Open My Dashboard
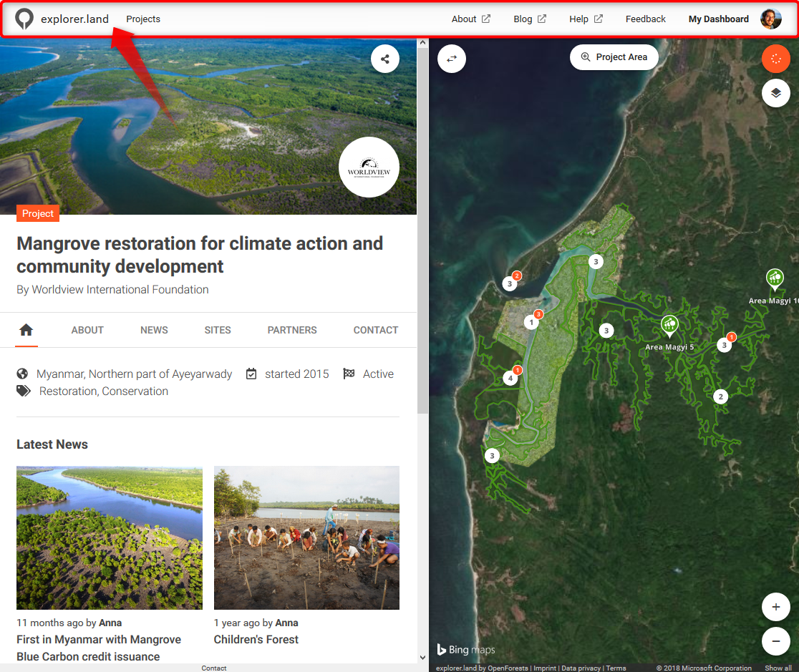Viewport: 799px width, 672px height. click(718, 19)
